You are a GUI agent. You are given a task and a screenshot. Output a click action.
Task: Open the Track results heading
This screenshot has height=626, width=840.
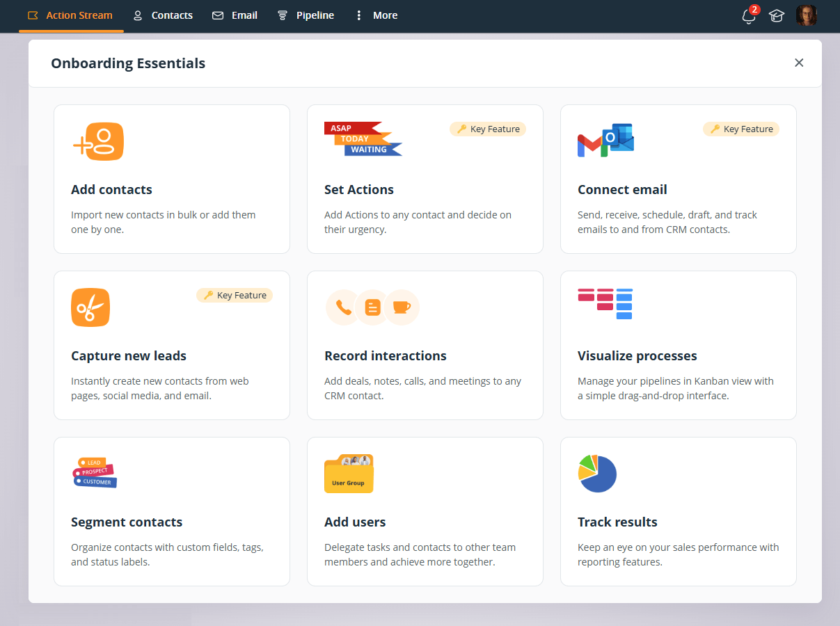(617, 522)
